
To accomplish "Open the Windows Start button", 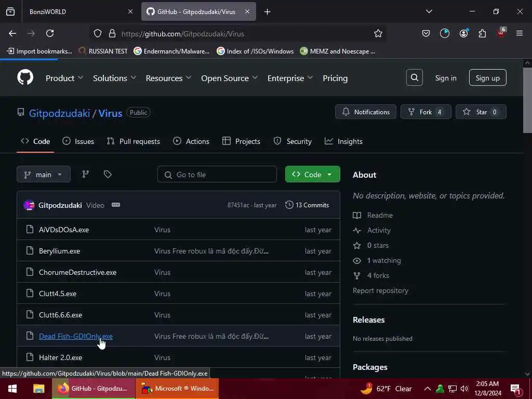I will [x=12, y=389].
